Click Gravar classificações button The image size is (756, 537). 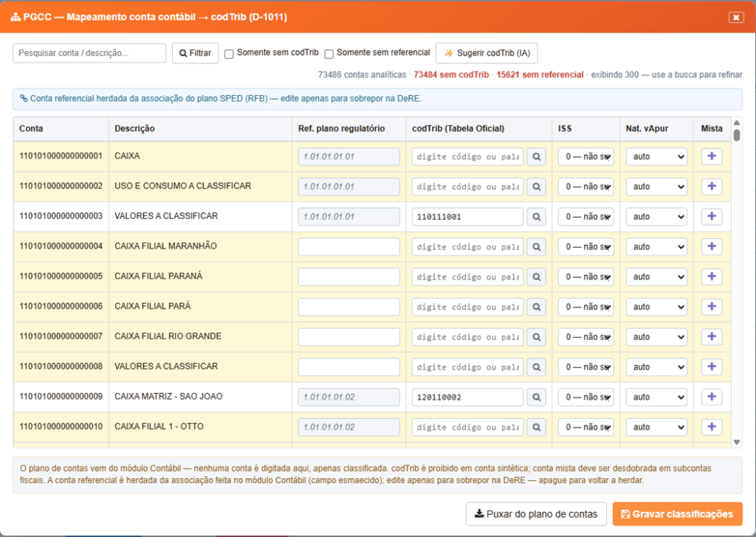[x=678, y=514]
